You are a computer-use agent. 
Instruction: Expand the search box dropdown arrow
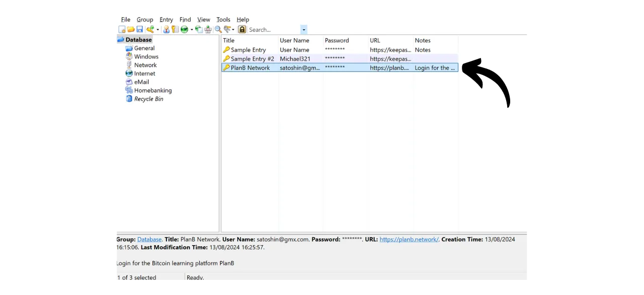click(303, 30)
